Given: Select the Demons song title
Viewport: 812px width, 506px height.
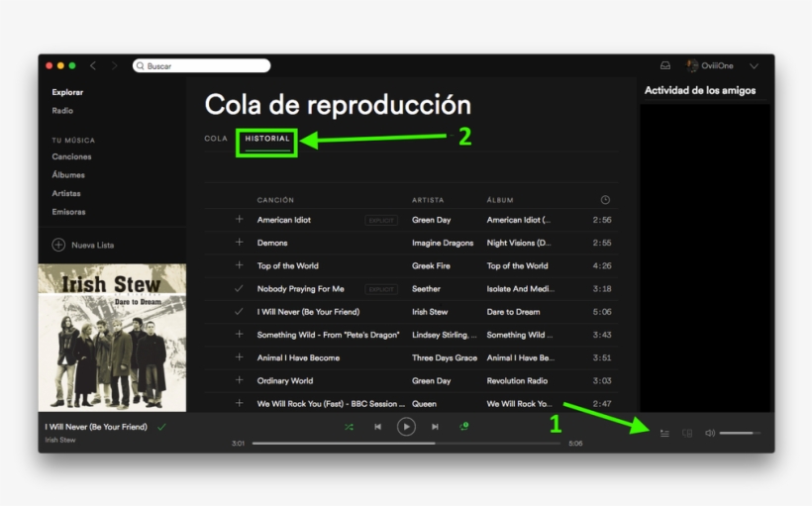Looking at the screenshot, I should coord(272,243).
